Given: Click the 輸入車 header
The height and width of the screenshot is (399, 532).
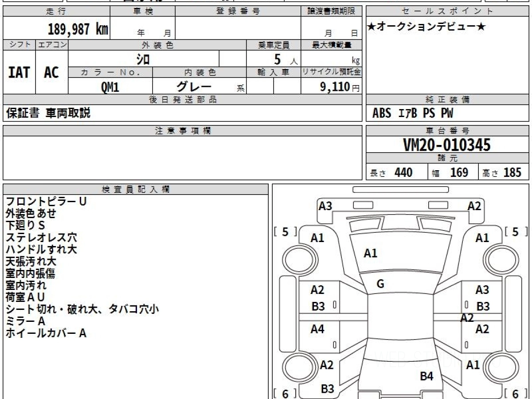Looking at the screenshot, I should [274, 72].
